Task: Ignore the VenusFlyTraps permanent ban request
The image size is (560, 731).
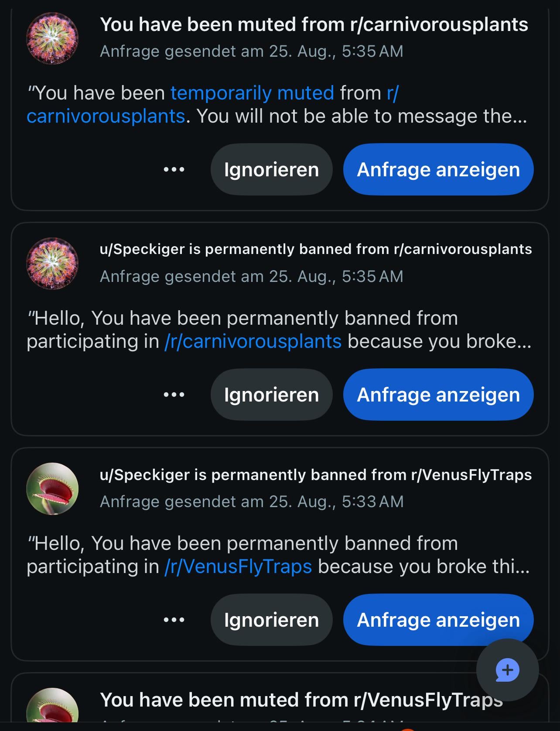Action: 271,620
